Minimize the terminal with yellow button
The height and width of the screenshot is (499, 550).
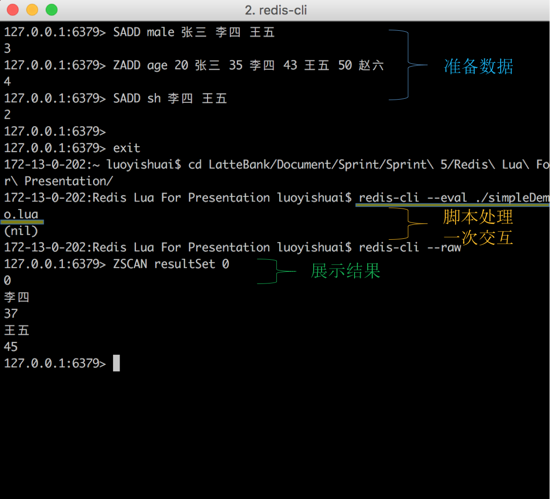(x=32, y=10)
